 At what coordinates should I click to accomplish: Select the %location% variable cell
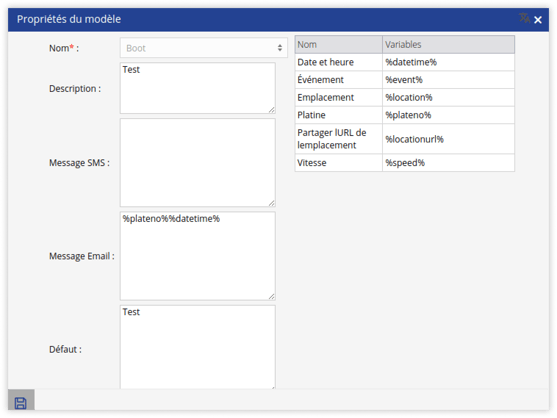click(448, 98)
